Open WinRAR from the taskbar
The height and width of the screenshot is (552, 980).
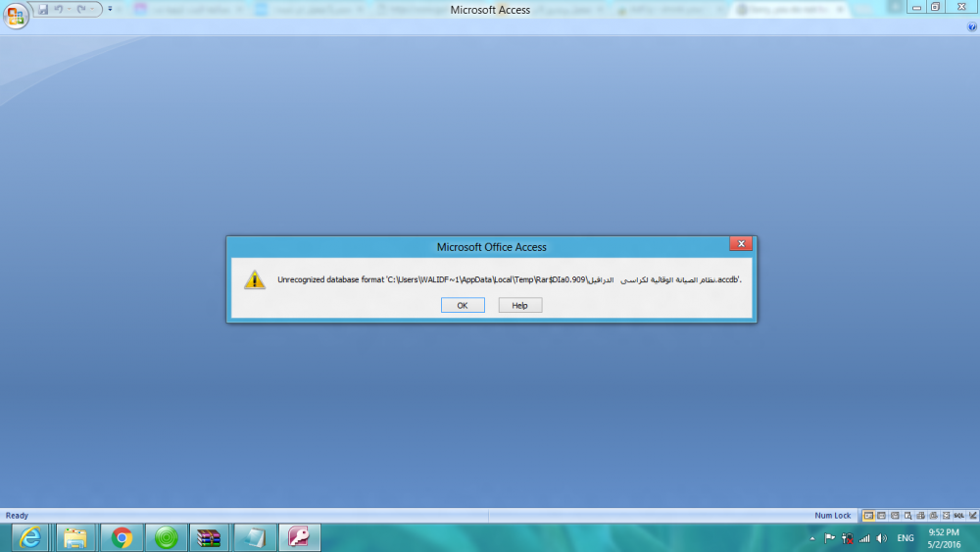click(209, 537)
